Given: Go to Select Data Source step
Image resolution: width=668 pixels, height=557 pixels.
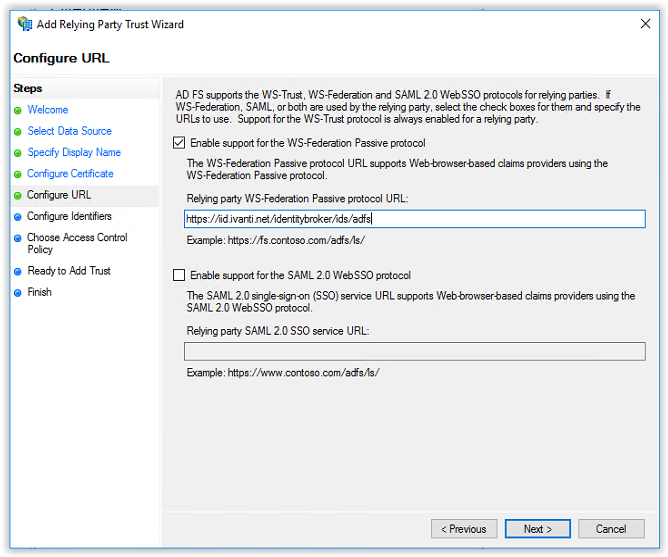Looking at the screenshot, I should 69,131.
